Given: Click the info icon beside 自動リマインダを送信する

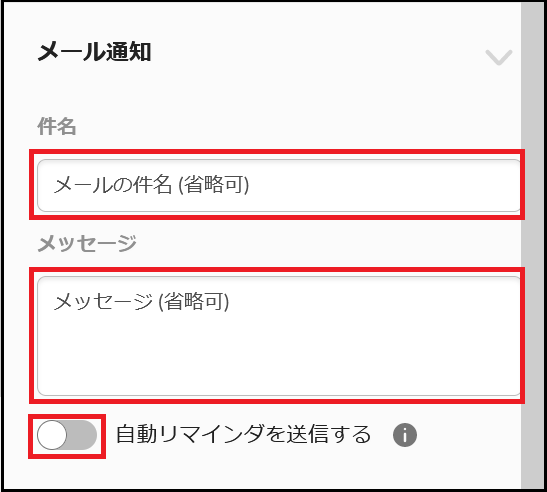Looking at the screenshot, I should tap(405, 435).
